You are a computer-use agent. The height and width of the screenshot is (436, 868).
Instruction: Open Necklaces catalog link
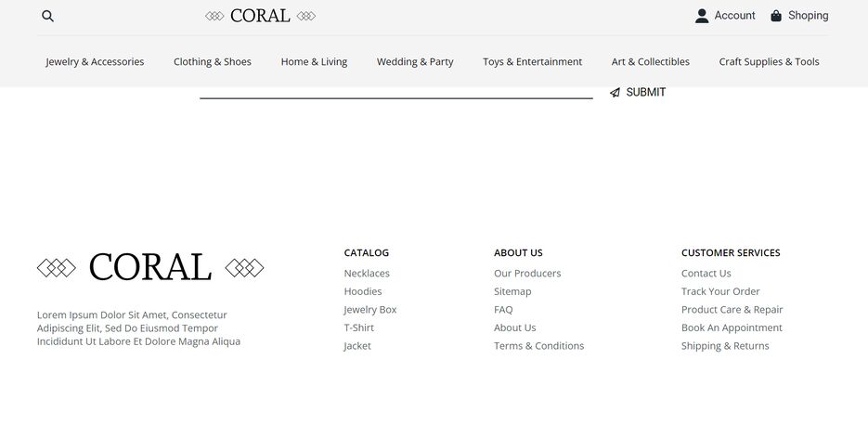367,274
